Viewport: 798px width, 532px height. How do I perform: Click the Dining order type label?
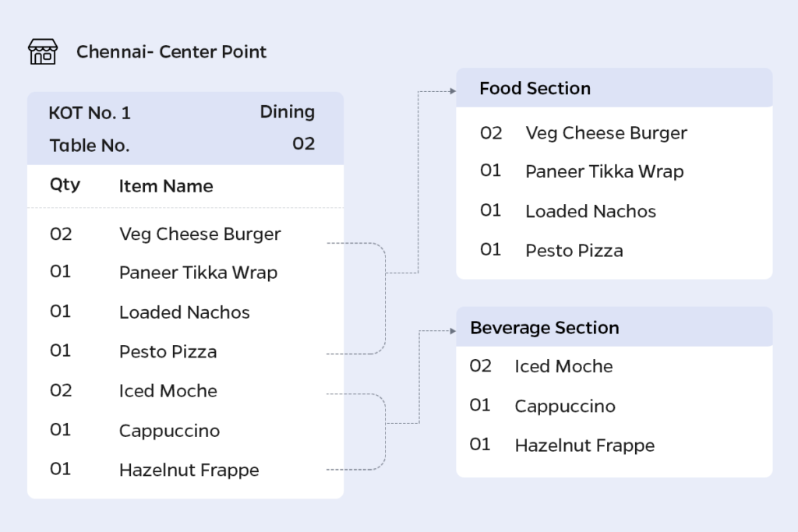click(287, 112)
